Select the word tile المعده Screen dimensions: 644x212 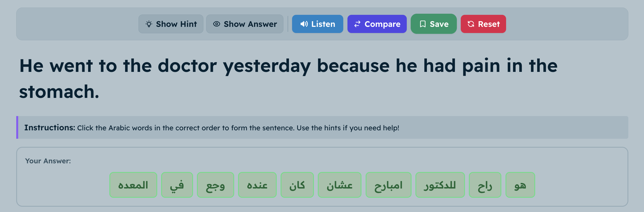pos(133,185)
